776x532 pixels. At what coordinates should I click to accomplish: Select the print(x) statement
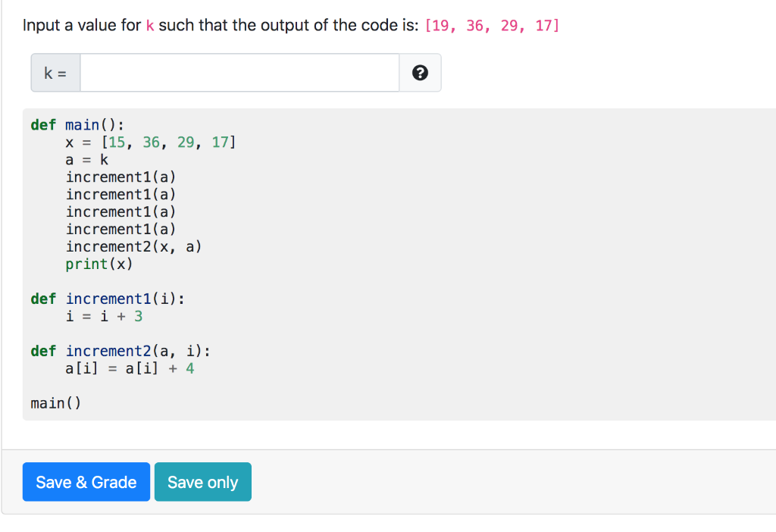tap(100, 264)
